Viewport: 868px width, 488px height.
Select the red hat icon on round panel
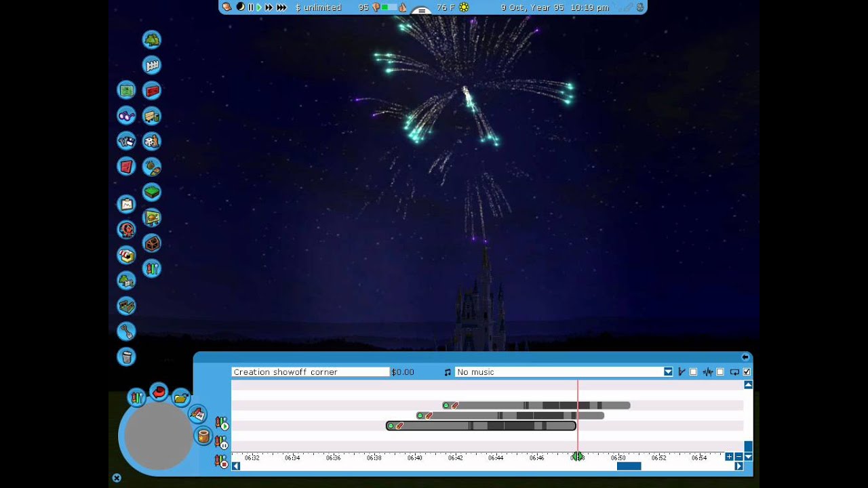[159, 392]
